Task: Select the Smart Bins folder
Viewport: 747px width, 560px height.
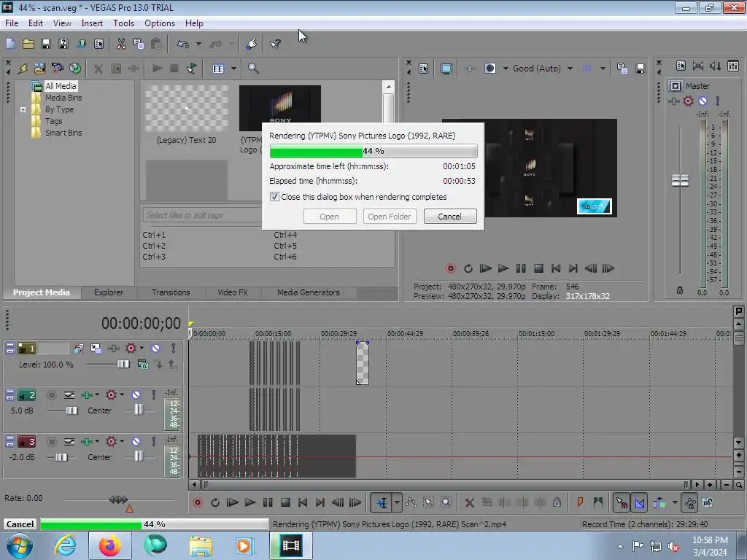Action: tap(63, 133)
